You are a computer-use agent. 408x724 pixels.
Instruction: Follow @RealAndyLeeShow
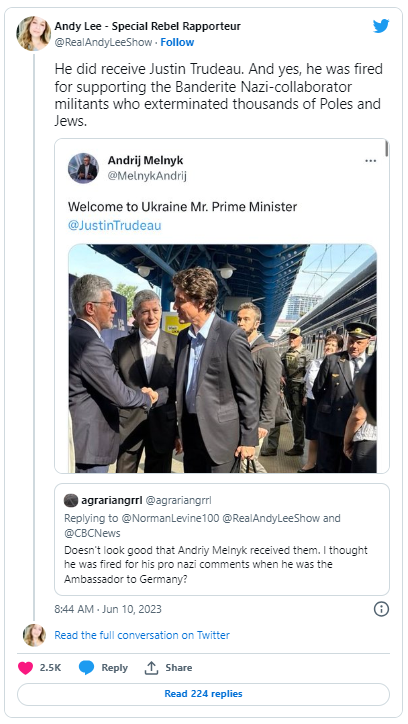point(177,42)
